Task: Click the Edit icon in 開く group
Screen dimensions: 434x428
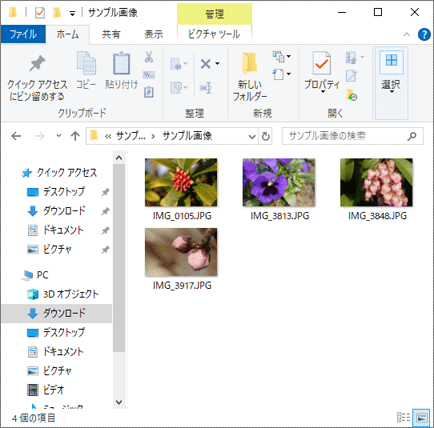Action: coord(351,76)
